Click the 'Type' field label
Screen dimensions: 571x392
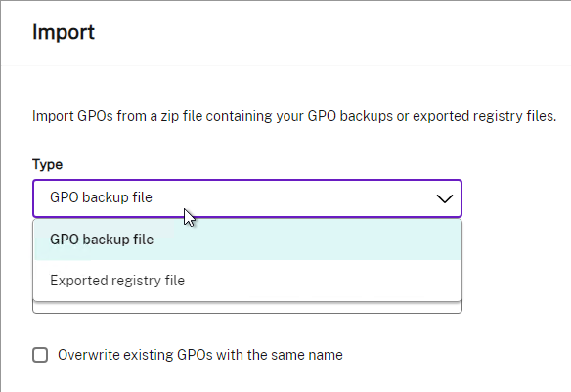click(x=47, y=164)
